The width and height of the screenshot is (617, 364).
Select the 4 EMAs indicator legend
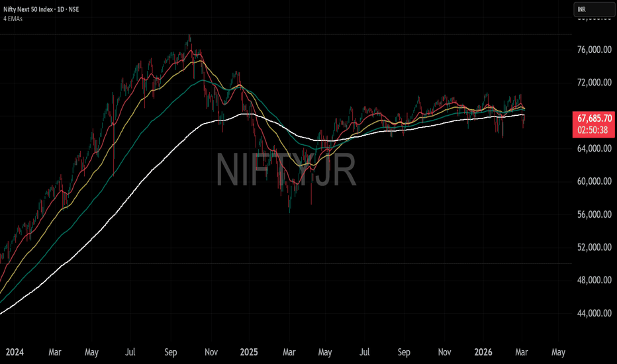pyautogui.click(x=13, y=19)
